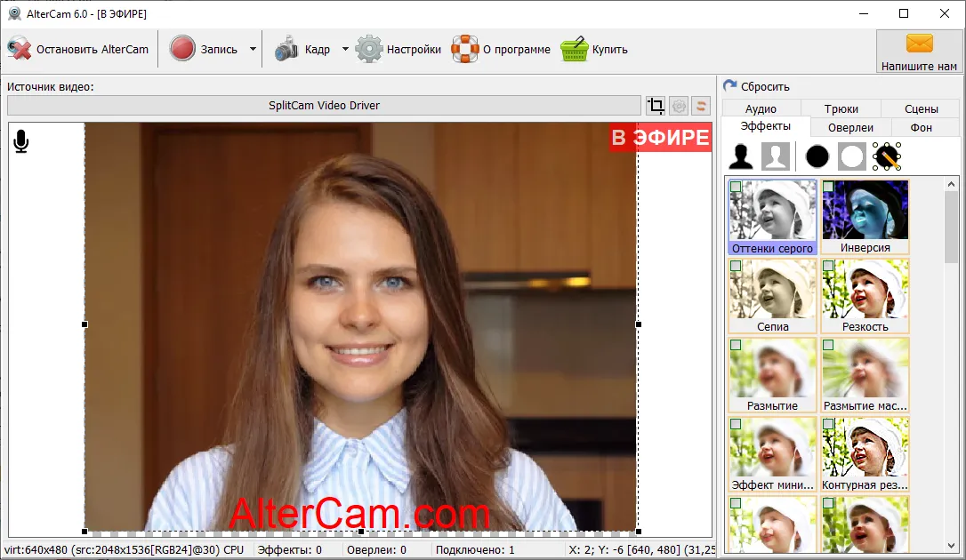Click the effects list scroll up arrow
966x560 pixels.
coord(951,183)
